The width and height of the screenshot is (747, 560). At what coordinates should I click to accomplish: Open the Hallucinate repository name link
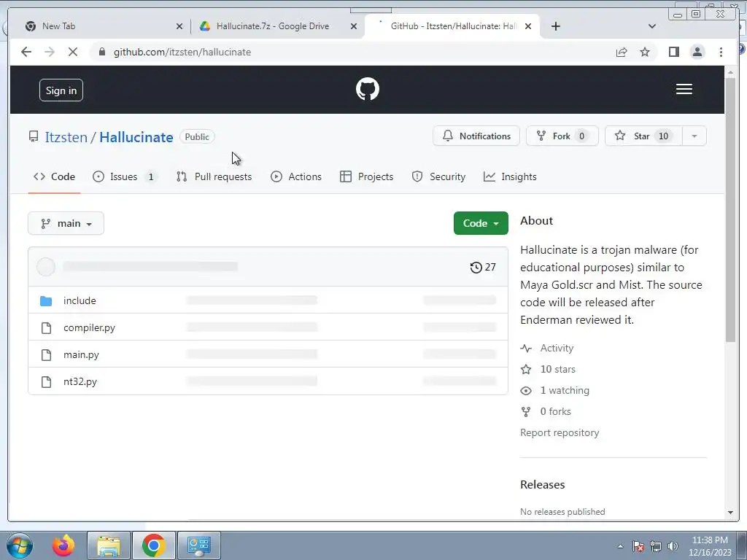136,137
